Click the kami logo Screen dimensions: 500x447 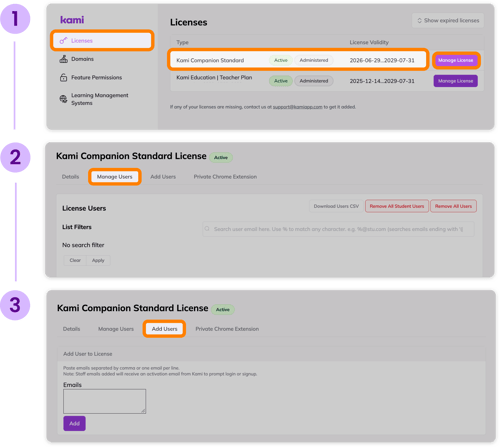[72, 20]
